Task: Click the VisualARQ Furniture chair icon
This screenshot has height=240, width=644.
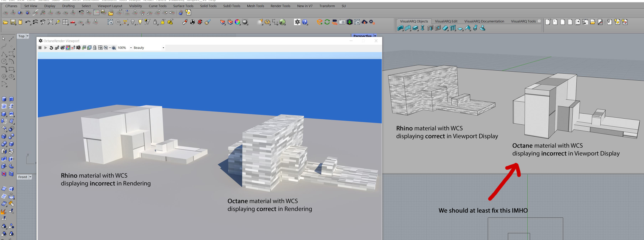Action: 475,28
